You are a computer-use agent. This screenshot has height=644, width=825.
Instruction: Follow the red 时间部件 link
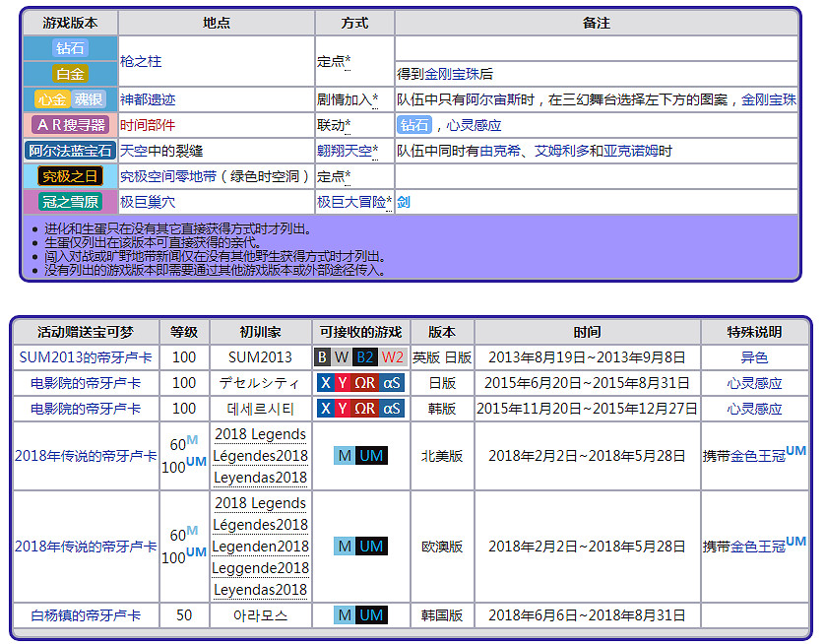click(x=147, y=125)
